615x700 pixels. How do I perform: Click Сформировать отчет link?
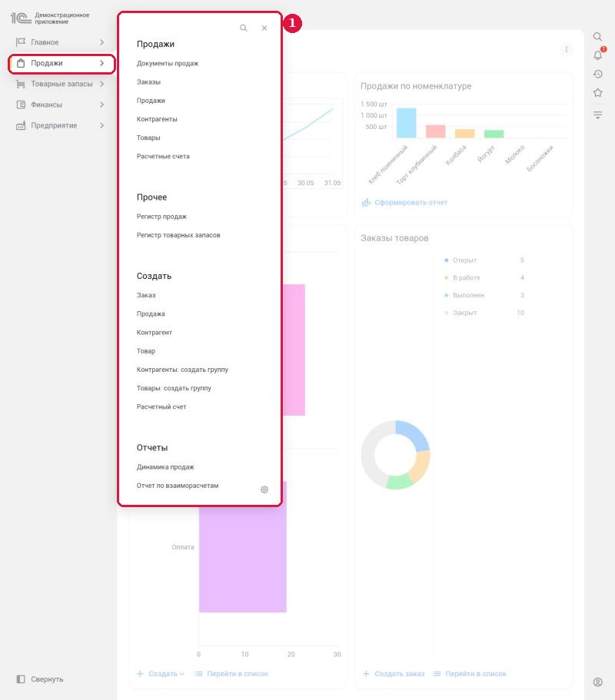pyautogui.click(x=404, y=203)
